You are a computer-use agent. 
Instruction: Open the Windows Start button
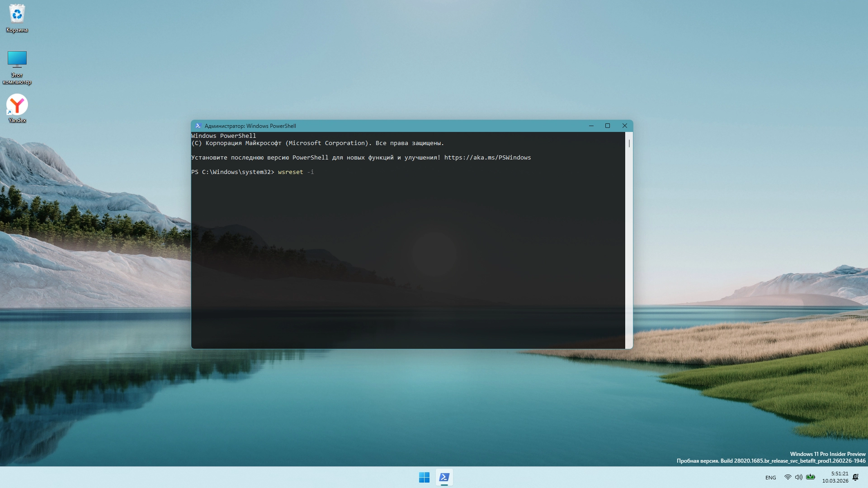pos(424,477)
